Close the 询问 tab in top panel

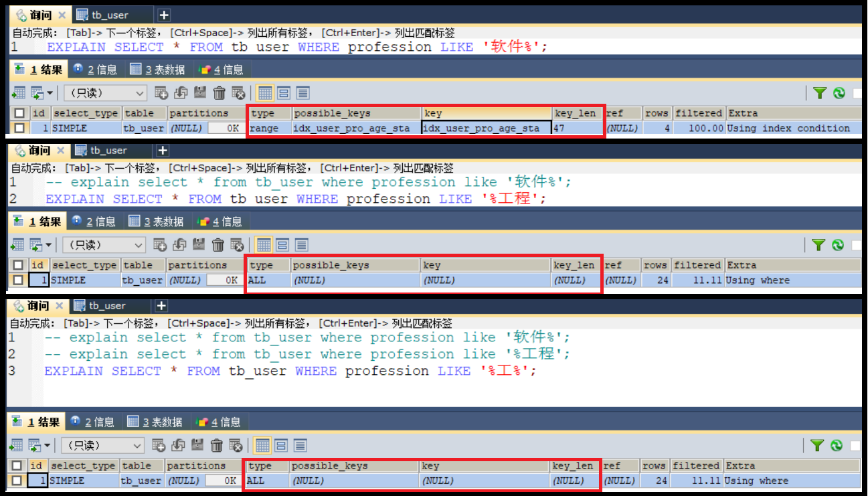point(62,15)
